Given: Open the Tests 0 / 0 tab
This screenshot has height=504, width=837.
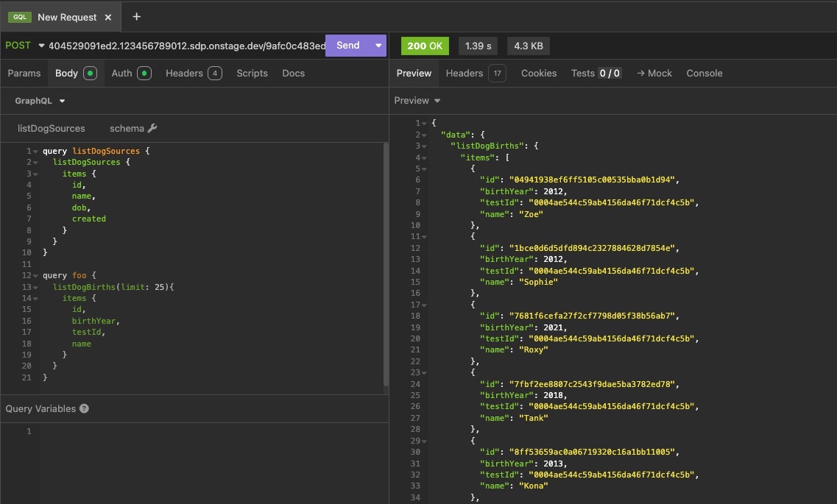Looking at the screenshot, I should [596, 73].
